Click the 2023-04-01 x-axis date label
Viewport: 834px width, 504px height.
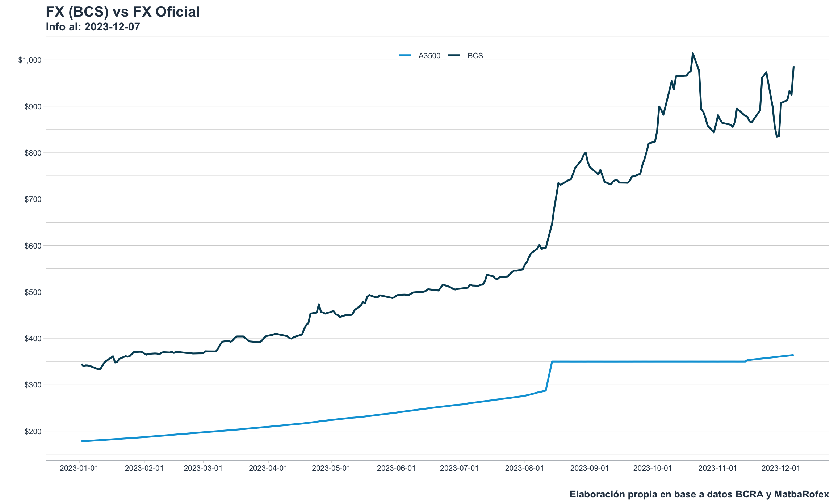[268, 468]
